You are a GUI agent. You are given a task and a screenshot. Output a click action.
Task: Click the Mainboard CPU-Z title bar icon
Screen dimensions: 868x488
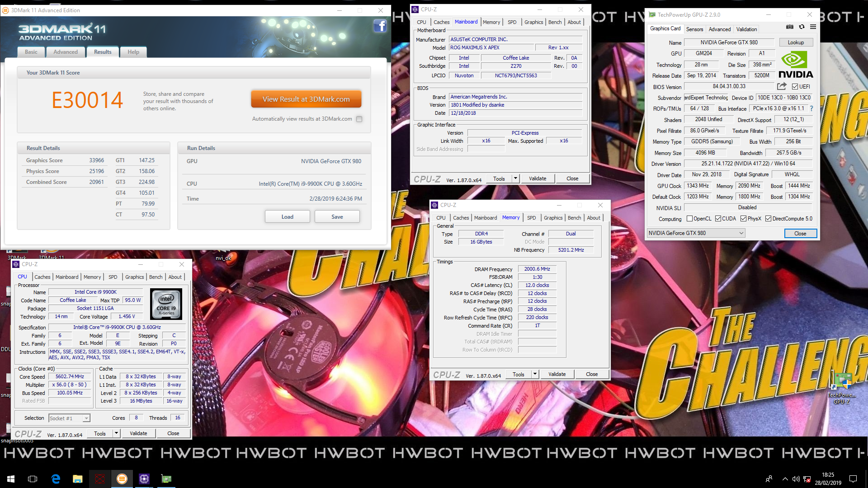[415, 9]
